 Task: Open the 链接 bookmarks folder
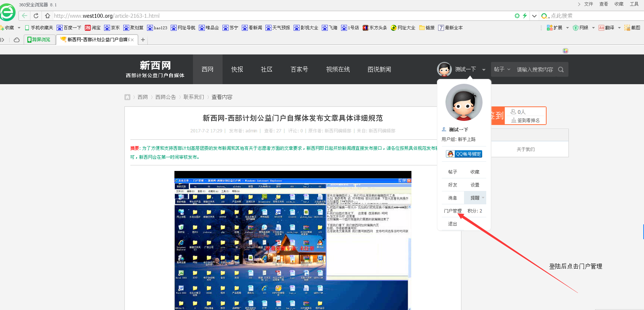427,28
